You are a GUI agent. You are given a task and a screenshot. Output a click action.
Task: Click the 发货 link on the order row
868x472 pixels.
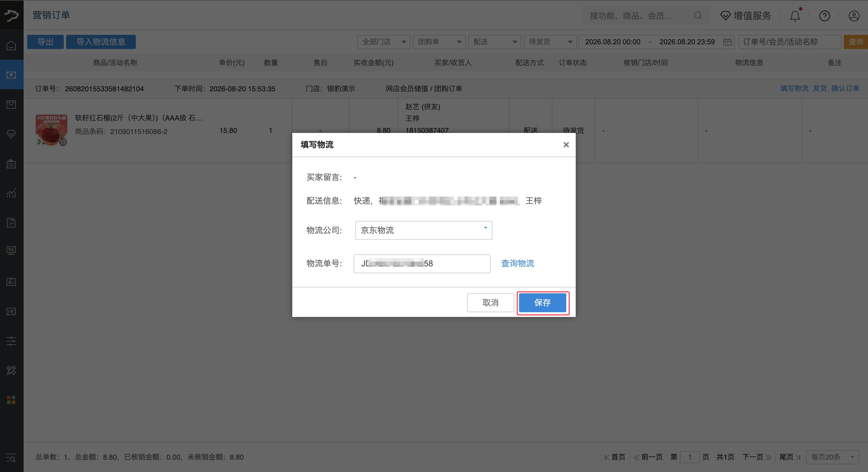pos(820,88)
